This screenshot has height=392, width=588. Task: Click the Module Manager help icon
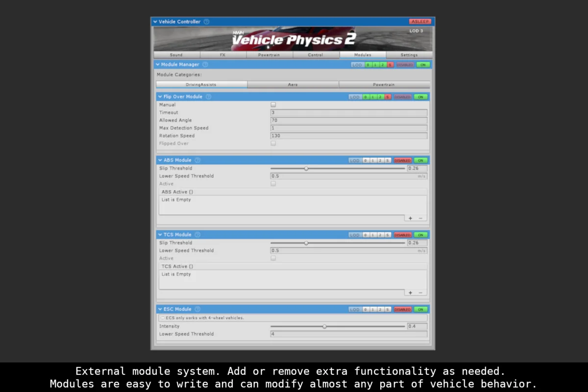pos(205,65)
